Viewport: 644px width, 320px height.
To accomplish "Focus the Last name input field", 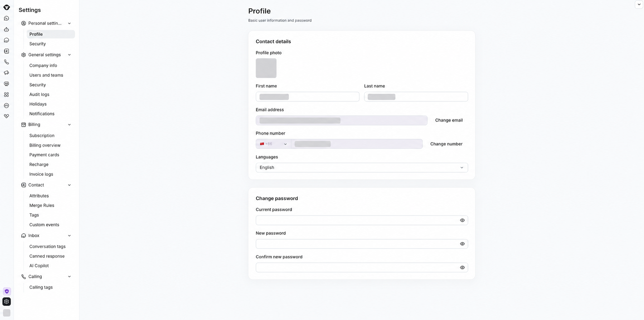I will pyautogui.click(x=416, y=97).
